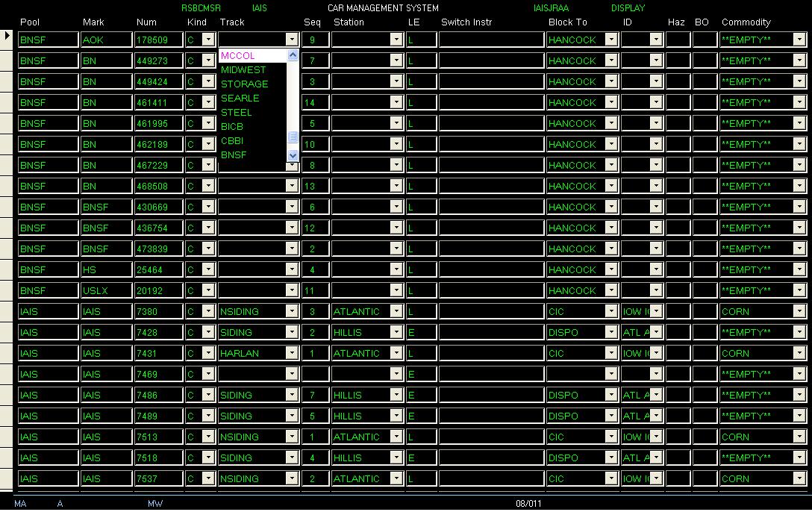
Task: Click DISPLAY label in header
Action: click(x=628, y=7)
